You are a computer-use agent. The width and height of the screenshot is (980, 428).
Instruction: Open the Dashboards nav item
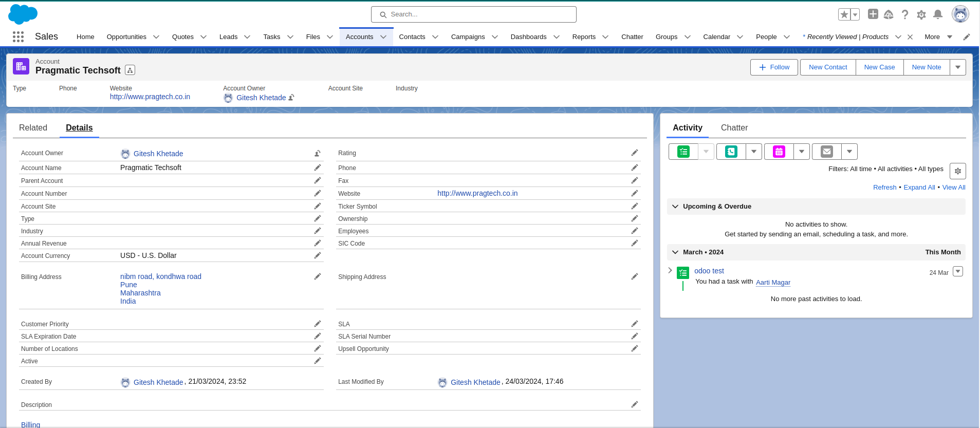click(x=528, y=37)
